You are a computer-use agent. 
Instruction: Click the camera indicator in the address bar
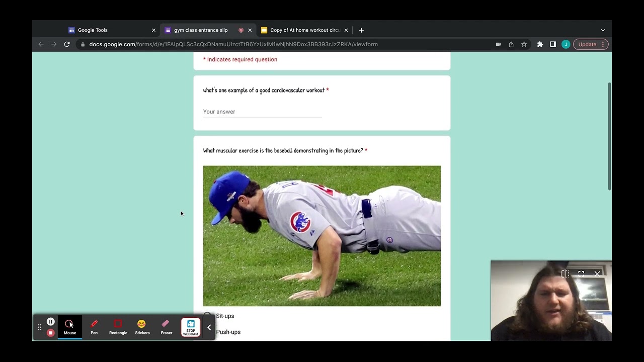[498, 44]
